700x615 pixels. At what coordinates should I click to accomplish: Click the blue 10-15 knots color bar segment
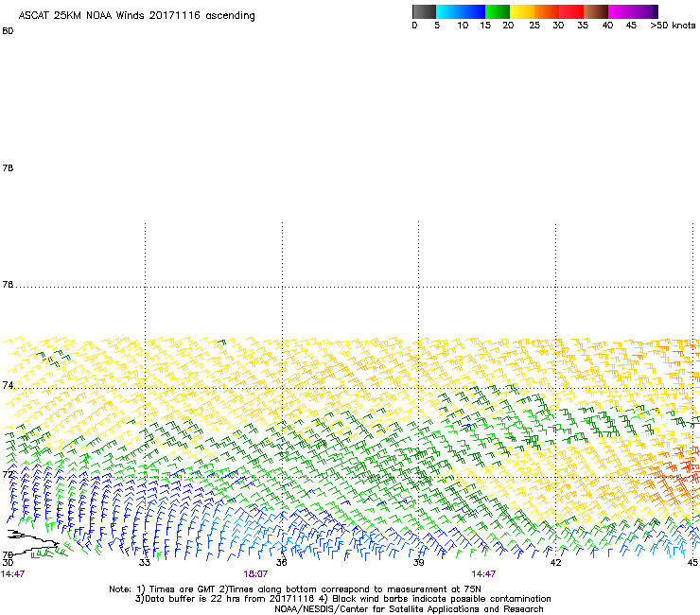[473, 11]
